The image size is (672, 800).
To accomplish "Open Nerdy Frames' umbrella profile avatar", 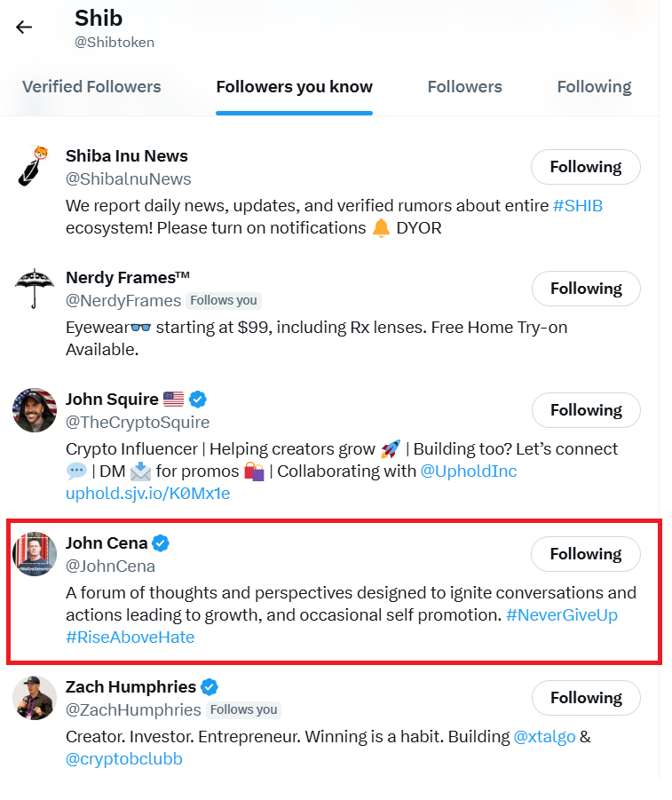I will (x=34, y=289).
